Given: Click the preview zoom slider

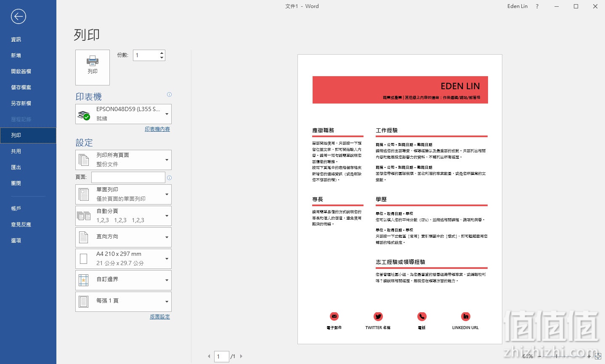Looking at the screenshot, I should coord(564,356).
